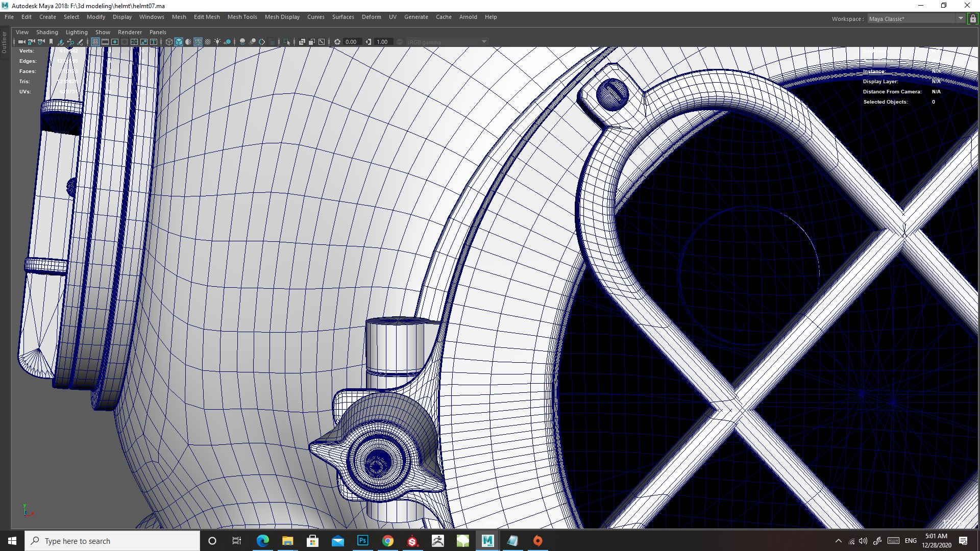
Task: Toggle the viewport Grid display
Action: tap(95, 42)
